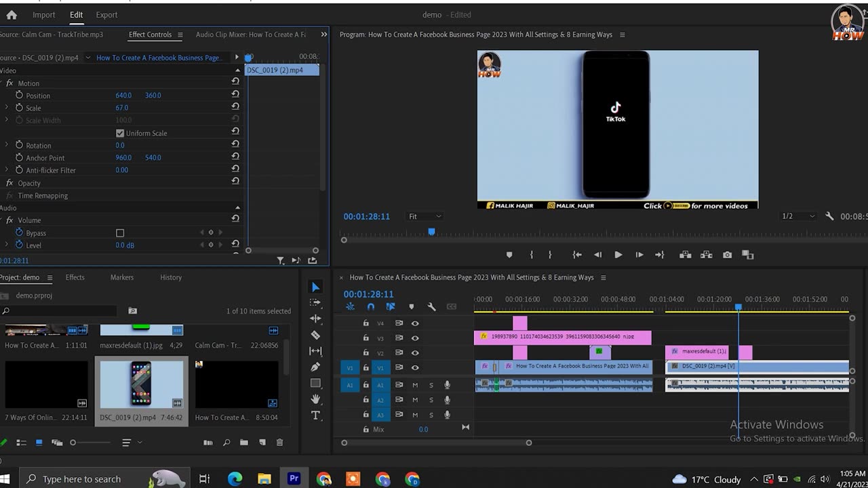This screenshot has height=488, width=868.
Task: Switch to Audio Clip Mixer tab
Action: (251, 35)
